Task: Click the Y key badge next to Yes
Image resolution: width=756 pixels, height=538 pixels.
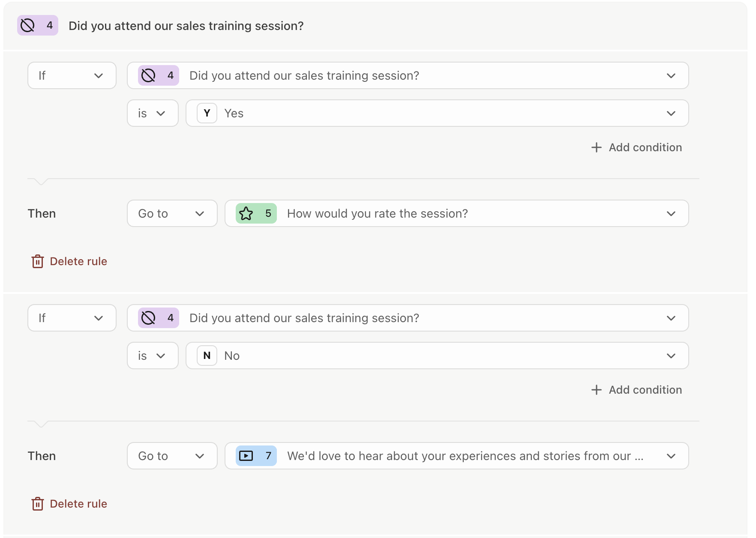Action: (207, 113)
